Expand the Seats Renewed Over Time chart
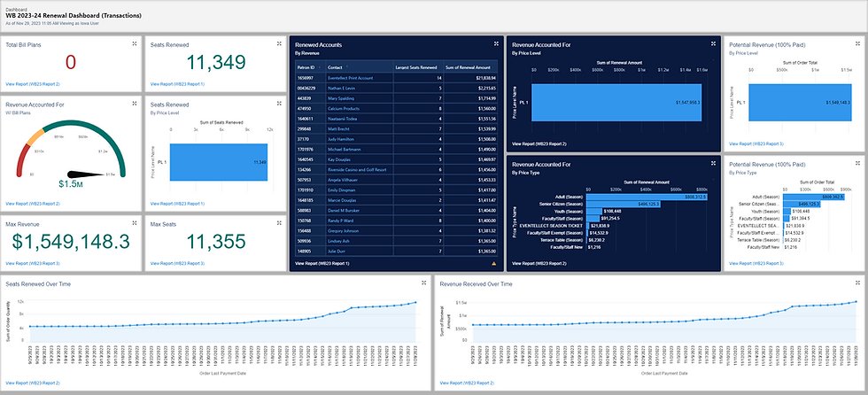868x395 pixels. pos(423,283)
